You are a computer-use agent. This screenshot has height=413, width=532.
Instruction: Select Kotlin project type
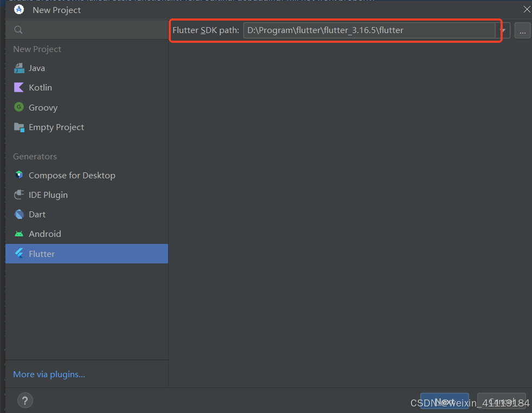tap(87, 87)
